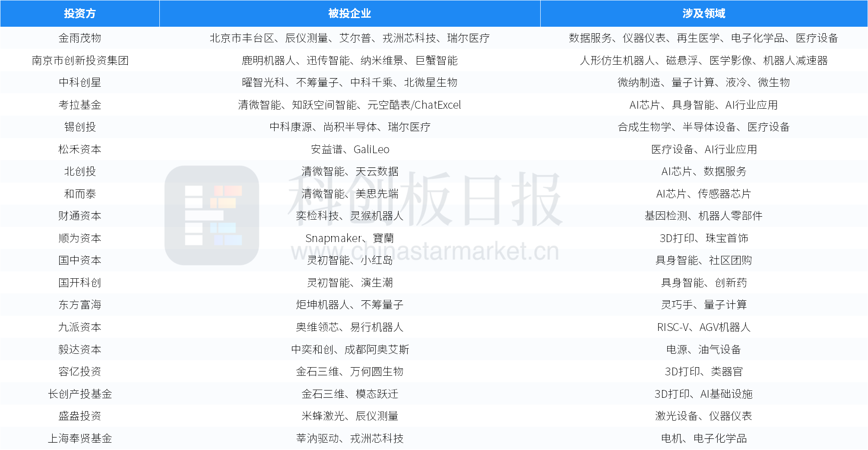The image size is (868, 450).
Task: Click cell 电机、电子化学品
Action: point(704,438)
